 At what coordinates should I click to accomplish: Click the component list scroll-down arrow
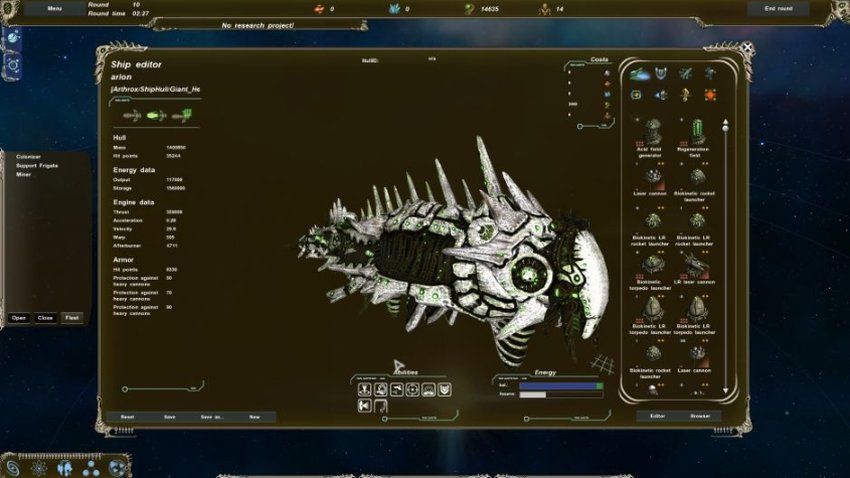pyautogui.click(x=725, y=390)
